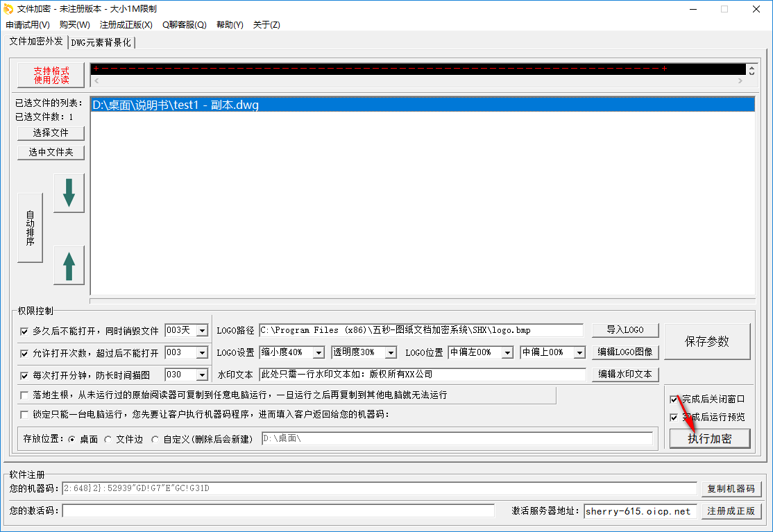Select 自定义 storage location radio
Viewport: 773px width, 532px height.
tap(155, 439)
